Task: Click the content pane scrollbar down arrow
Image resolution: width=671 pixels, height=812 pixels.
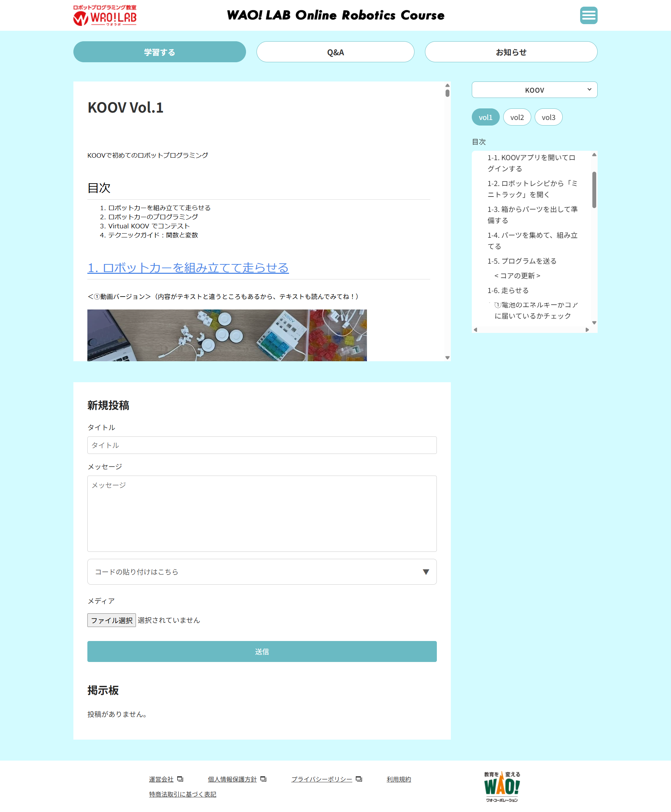Action: coord(447,358)
